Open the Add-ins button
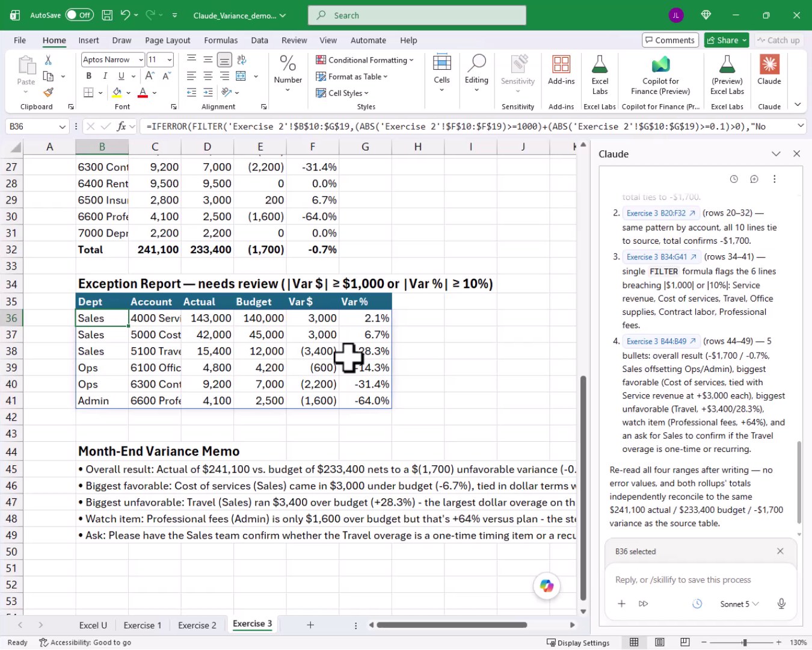The width and height of the screenshot is (812, 650). pos(561,71)
